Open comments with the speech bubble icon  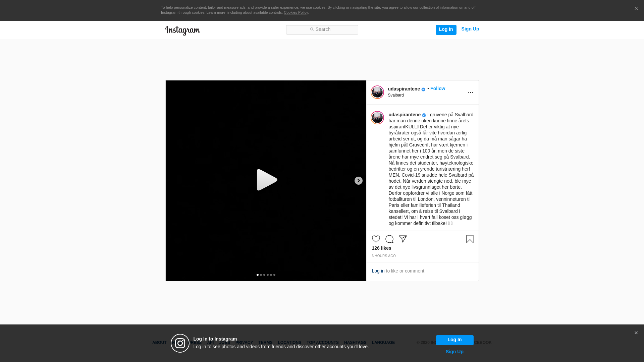point(389,239)
